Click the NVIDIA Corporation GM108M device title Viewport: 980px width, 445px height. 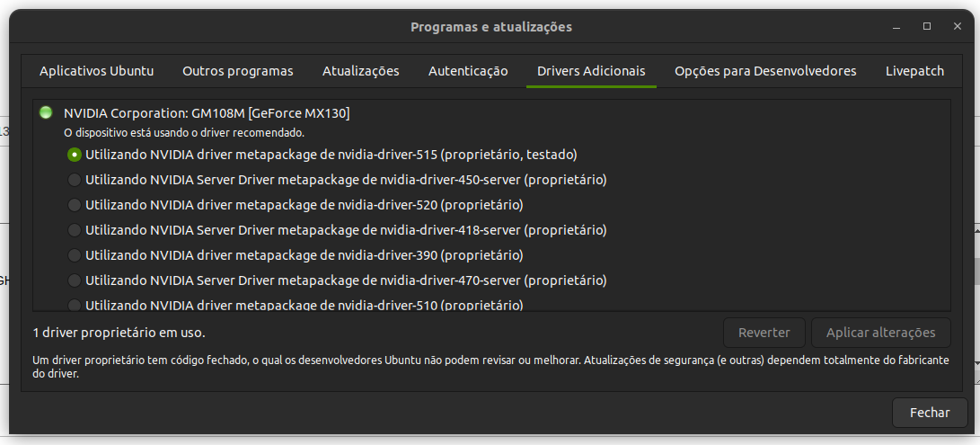207,113
